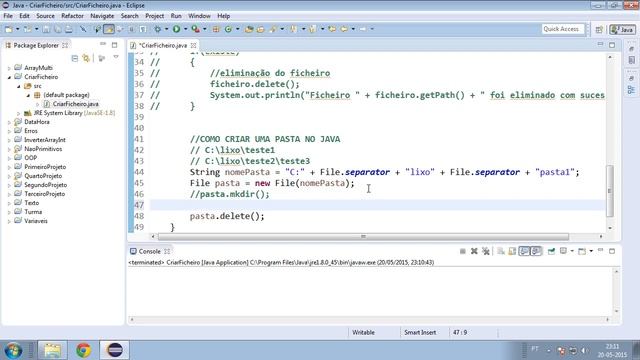The height and width of the screenshot is (360, 640).
Task: Toggle Show Console on Standard Out change
Action: click(x=524, y=251)
